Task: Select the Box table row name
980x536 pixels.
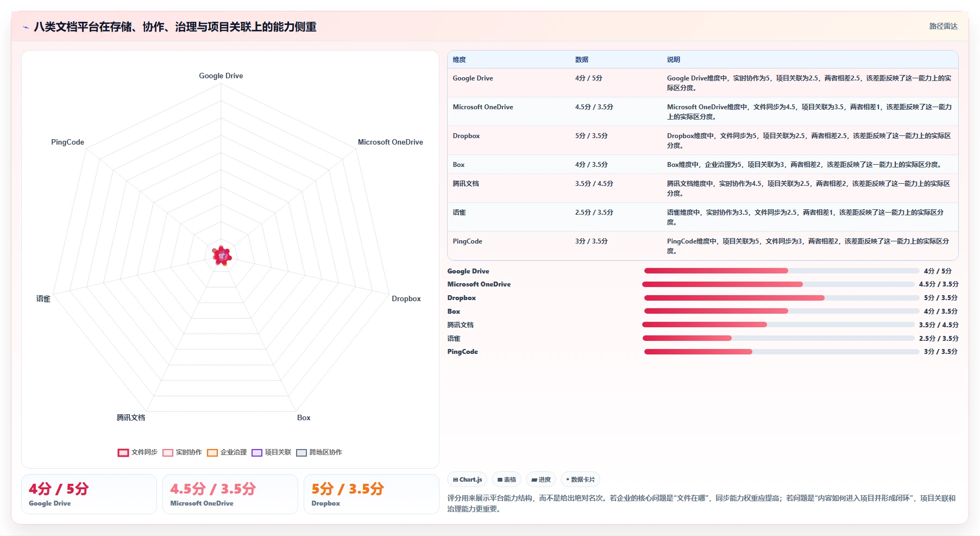Action: coord(458,165)
